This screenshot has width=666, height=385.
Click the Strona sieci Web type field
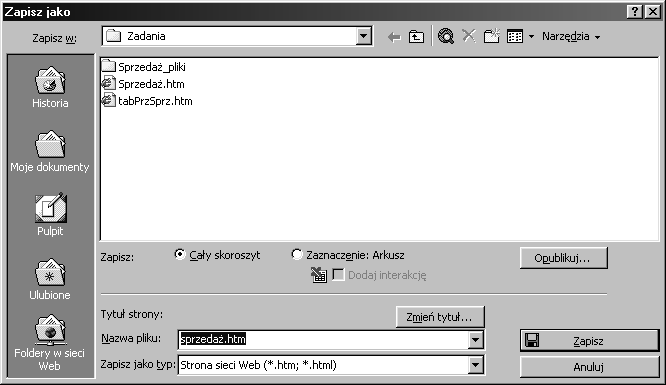coord(324,365)
